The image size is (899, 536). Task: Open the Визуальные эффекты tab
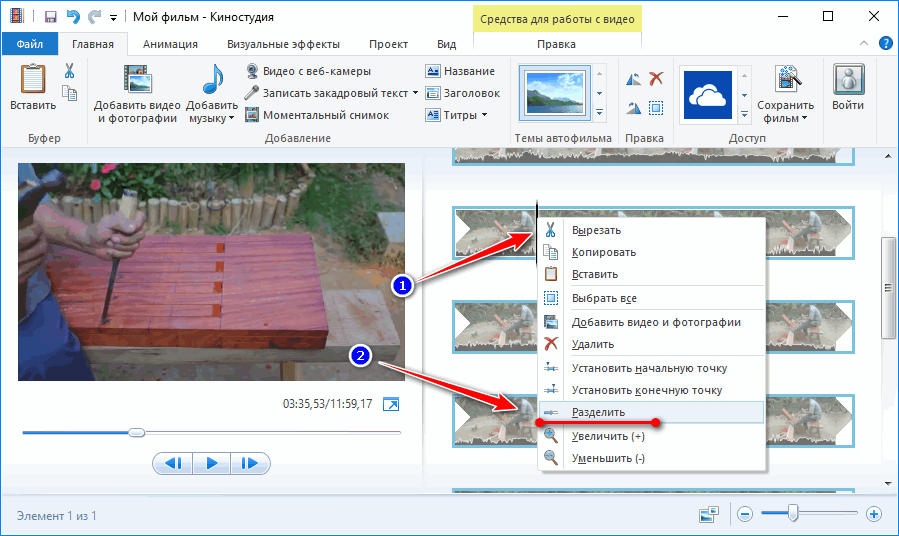tap(283, 44)
